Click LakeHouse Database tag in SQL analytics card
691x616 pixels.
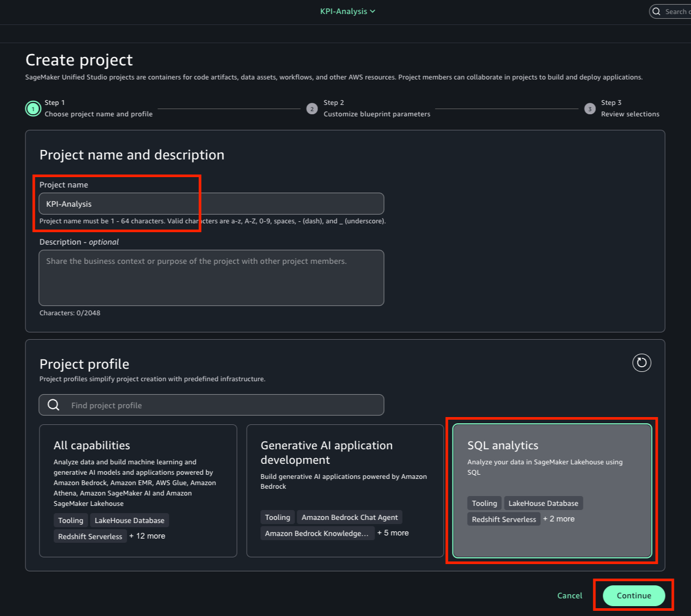tap(543, 503)
